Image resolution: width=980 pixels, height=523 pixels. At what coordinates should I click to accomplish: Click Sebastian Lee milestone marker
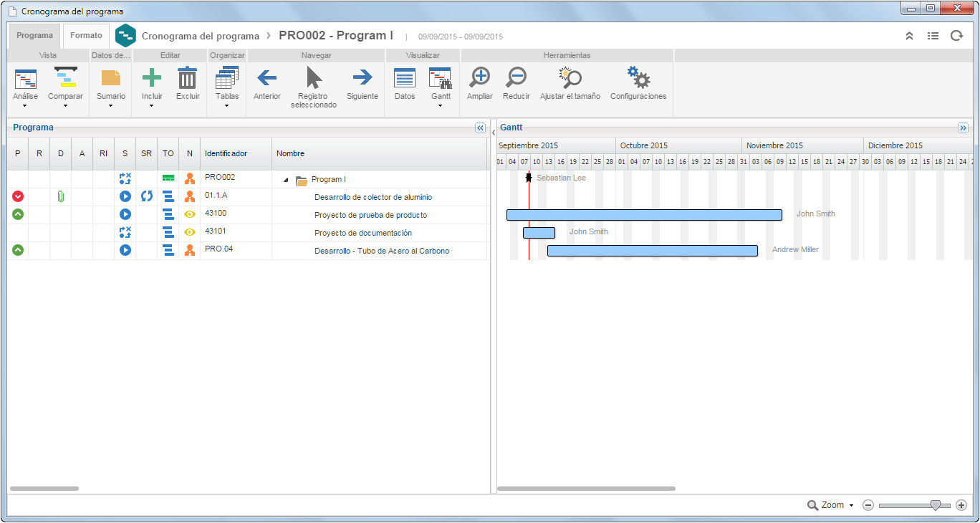pyautogui.click(x=529, y=178)
